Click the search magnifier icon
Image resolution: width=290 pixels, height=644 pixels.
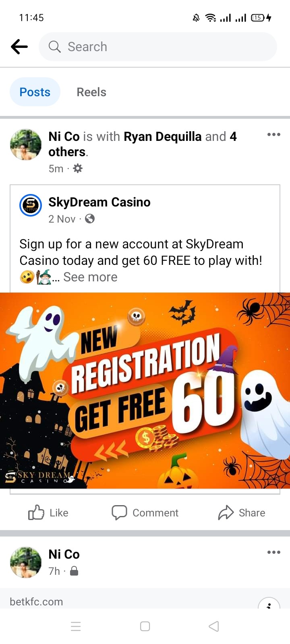point(54,47)
